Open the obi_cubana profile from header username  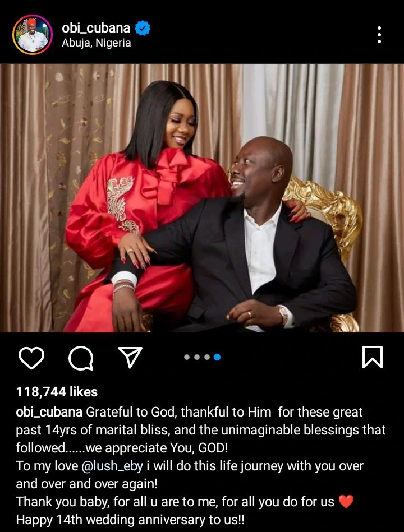(96, 28)
